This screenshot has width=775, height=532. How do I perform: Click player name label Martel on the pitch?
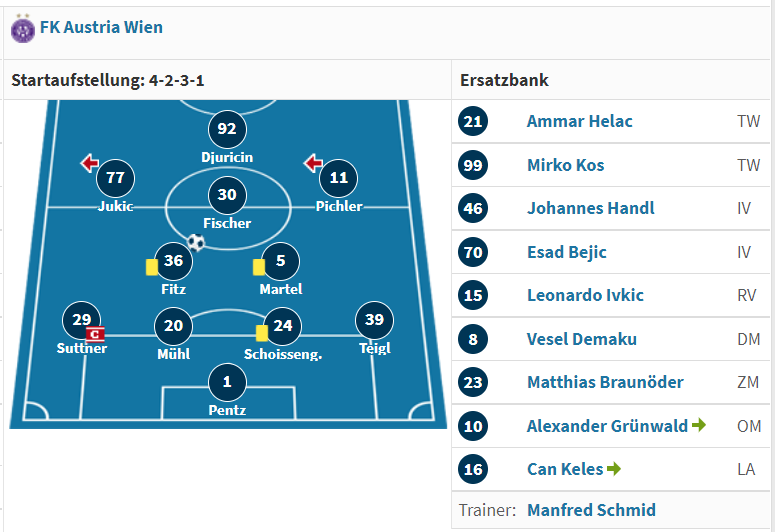[x=281, y=289]
